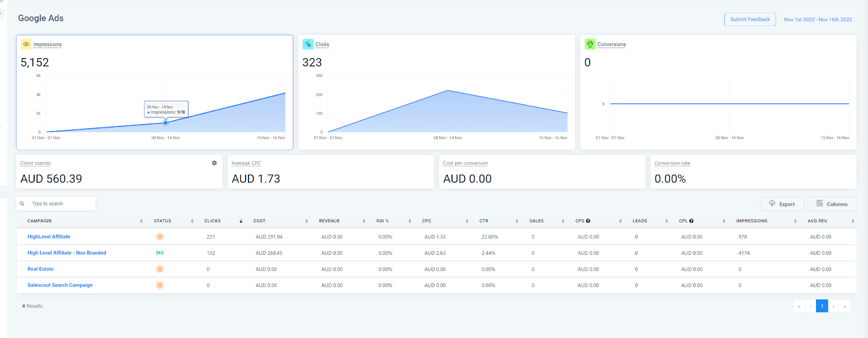This screenshot has width=868, height=338.
Task: Click paused status icon for Real Estate
Action: coord(159,269)
